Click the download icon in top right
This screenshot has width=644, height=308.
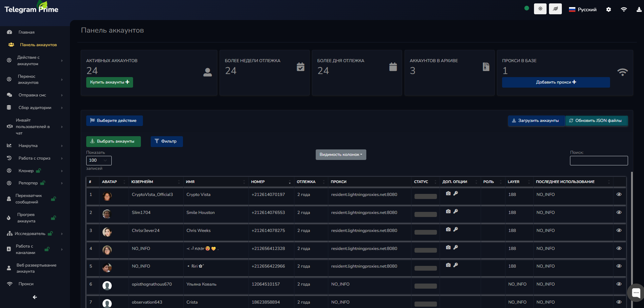pos(639,10)
